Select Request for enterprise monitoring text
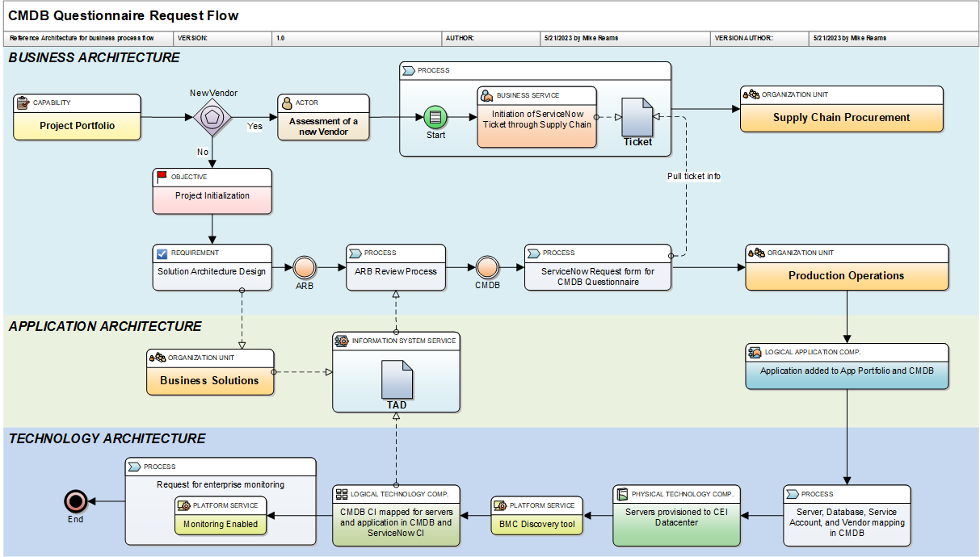 pyautogui.click(x=221, y=485)
